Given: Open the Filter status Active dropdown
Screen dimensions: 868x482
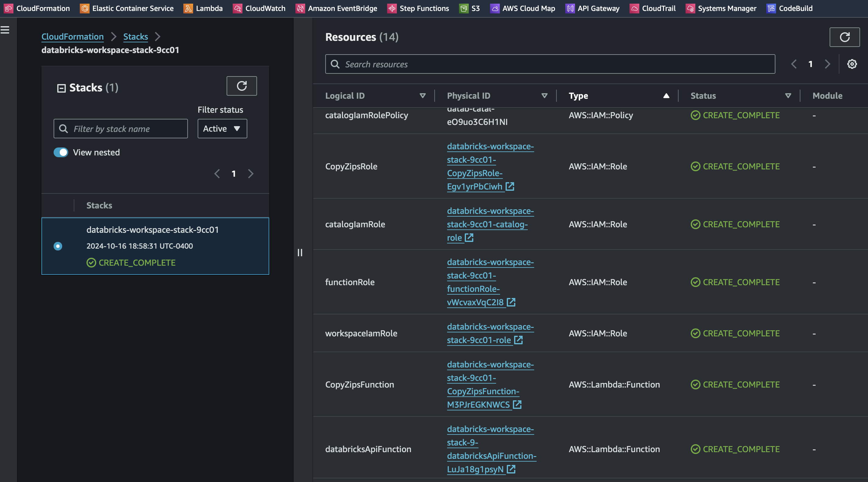Looking at the screenshot, I should point(222,129).
